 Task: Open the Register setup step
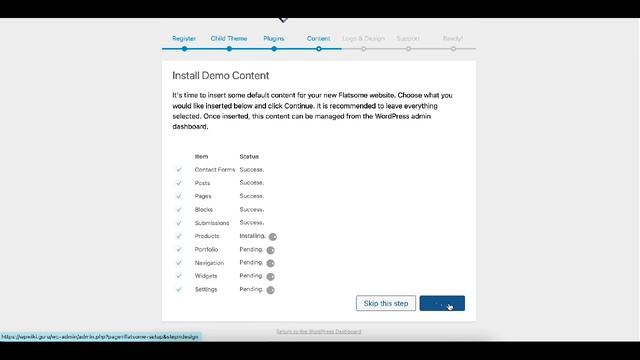pyautogui.click(x=184, y=38)
